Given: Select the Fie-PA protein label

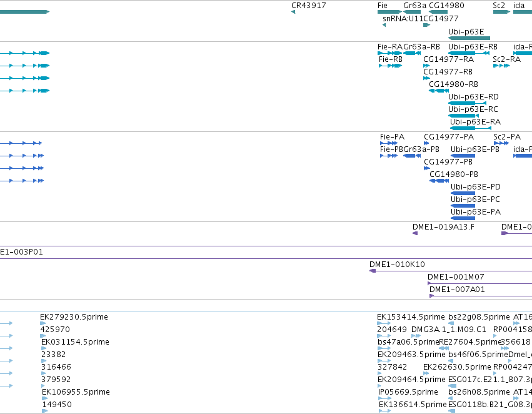Looking at the screenshot, I should 392,137.
